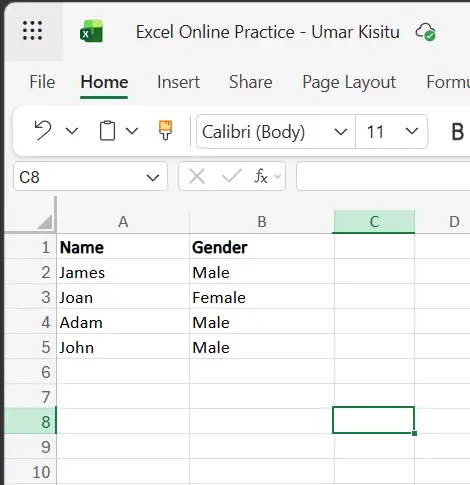This screenshot has width=470, height=485.
Task: Select column D header
Action: [443, 222]
